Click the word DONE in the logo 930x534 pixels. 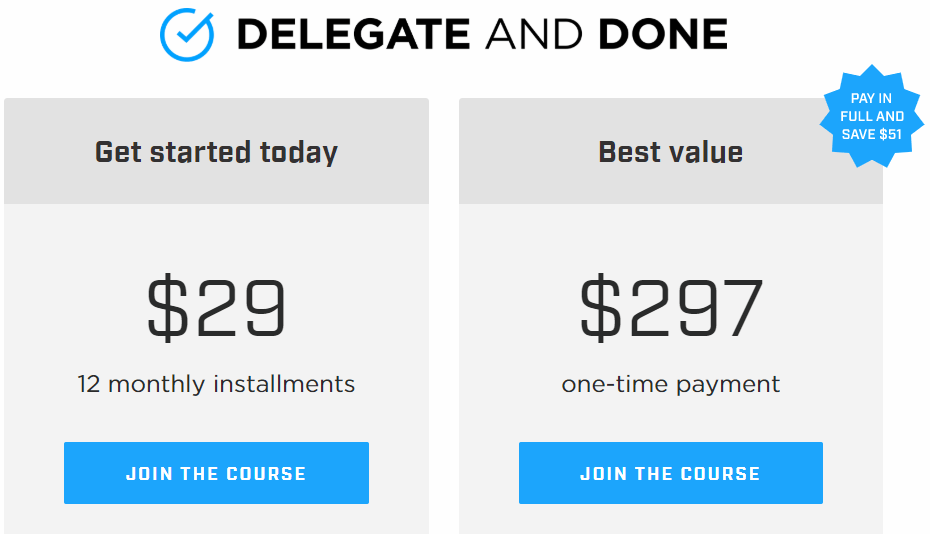662,35
